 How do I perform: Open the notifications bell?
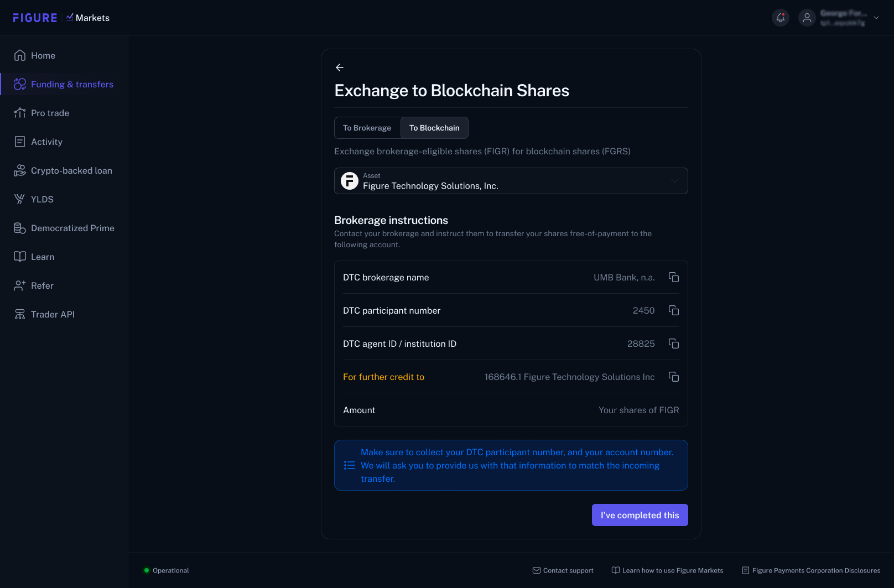coord(781,18)
